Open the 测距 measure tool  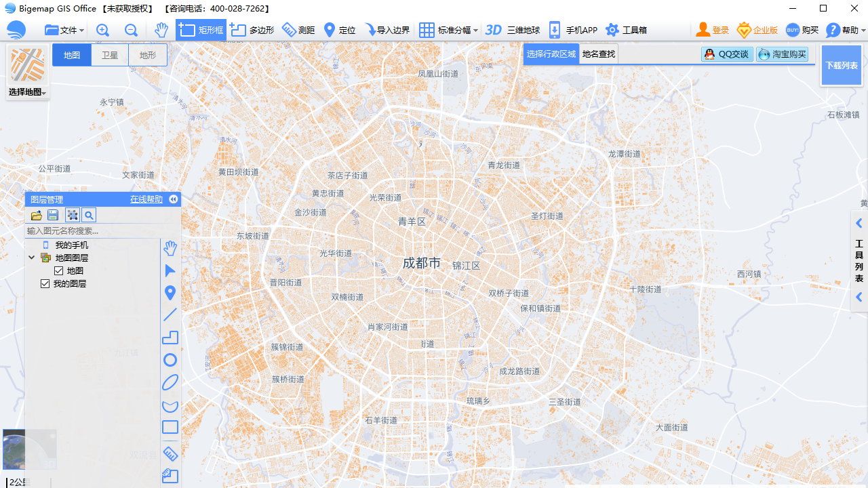pos(298,30)
